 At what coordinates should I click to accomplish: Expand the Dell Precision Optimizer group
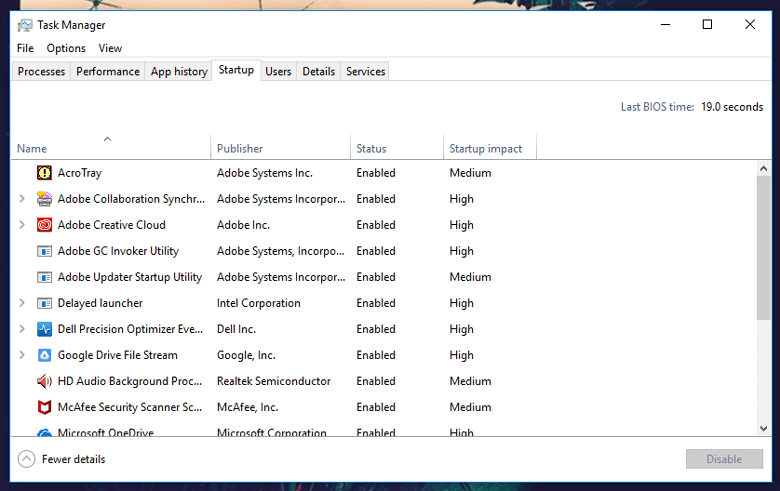point(22,328)
